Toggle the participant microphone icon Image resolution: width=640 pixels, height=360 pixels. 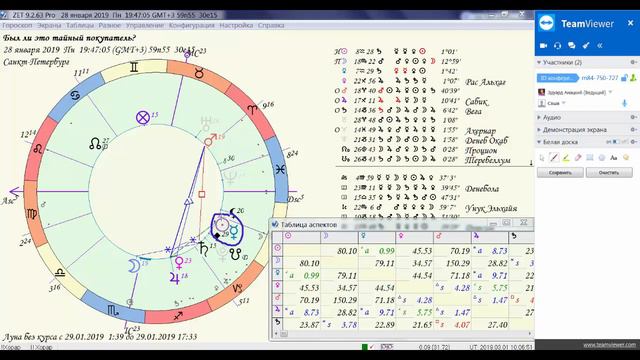click(624, 103)
